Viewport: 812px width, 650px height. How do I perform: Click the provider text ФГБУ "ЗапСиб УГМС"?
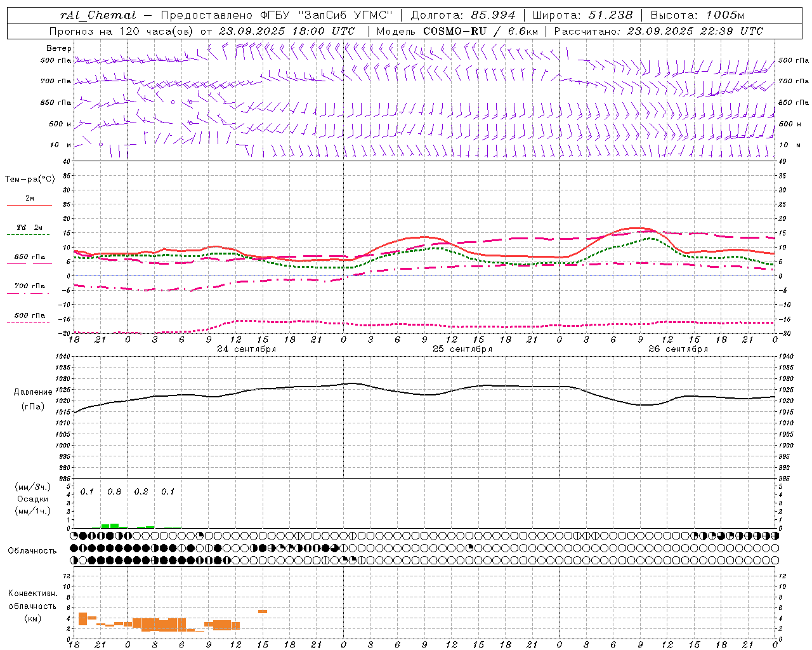click(327, 15)
